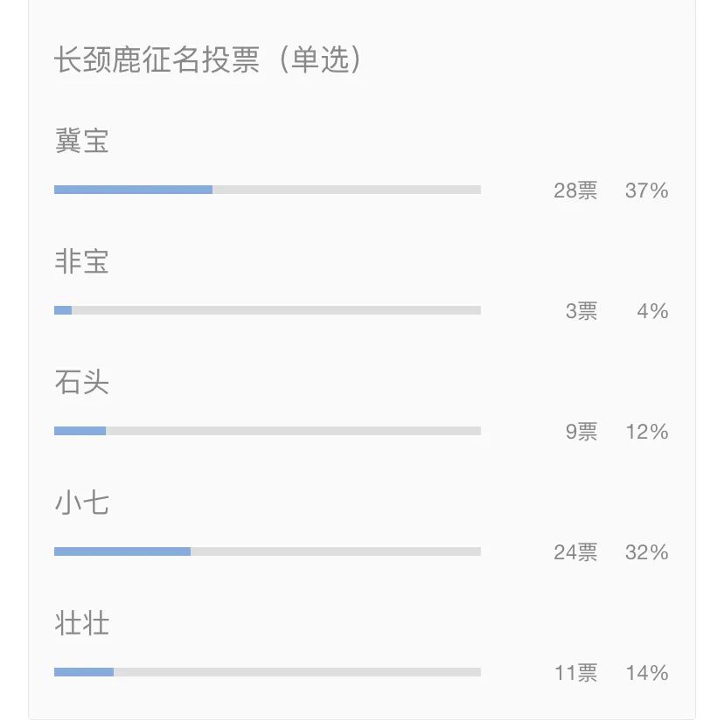Select the 石头 poll option
Image resolution: width=724 pixels, height=728 pixels.
point(81,382)
